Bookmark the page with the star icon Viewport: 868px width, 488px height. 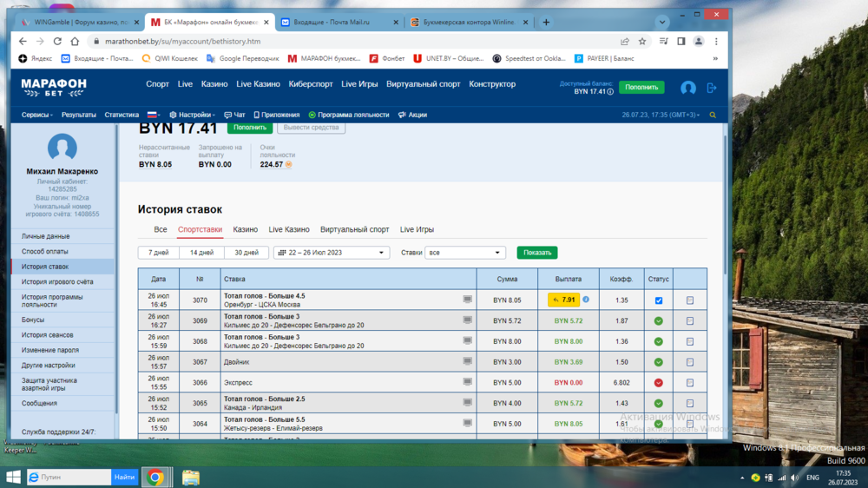point(642,41)
